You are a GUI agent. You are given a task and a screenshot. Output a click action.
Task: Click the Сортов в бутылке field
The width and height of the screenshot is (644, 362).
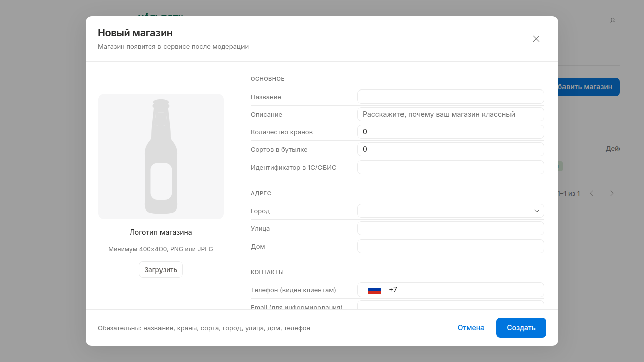(x=451, y=149)
